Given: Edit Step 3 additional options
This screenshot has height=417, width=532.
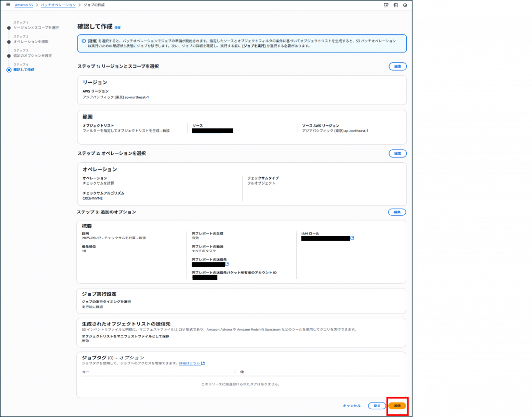Looking at the screenshot, I should tap(397, 212).
